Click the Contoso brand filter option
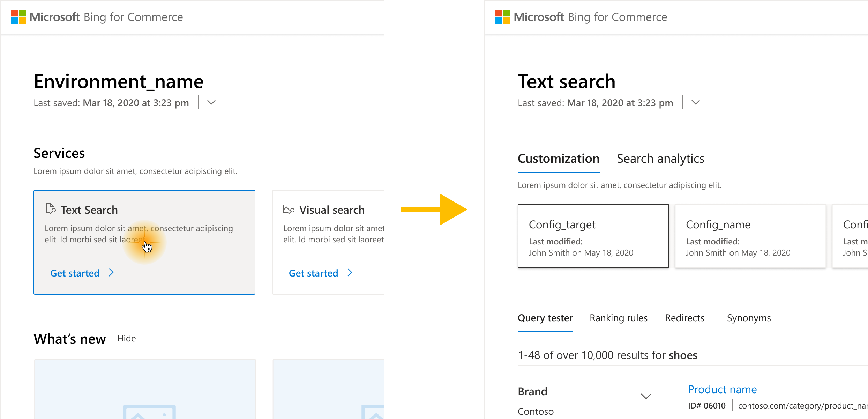868x419 pixels. pyautogui.click(x=536, y=411)
